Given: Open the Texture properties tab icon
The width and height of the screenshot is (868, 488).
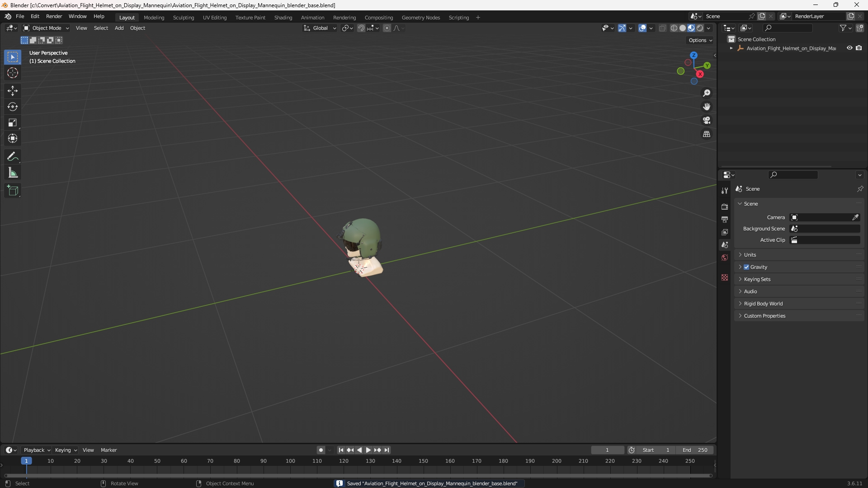Looking at the screenshot, I should pos(725,277).
